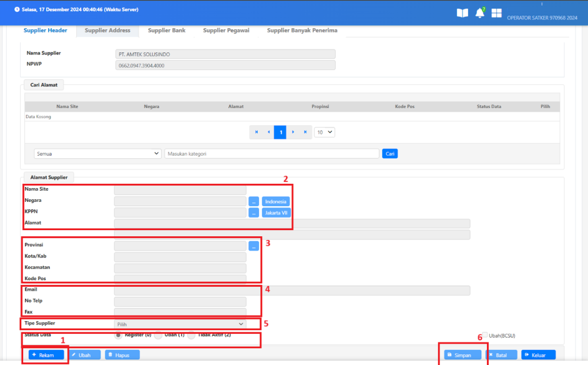This screenshot has width=588, height=365.
Task: Go to first page of address table
Action: [x=256, y=132]
